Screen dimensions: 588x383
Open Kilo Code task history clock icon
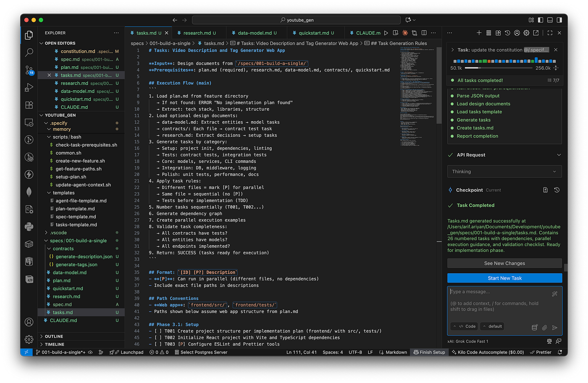[x=507, y=33]
